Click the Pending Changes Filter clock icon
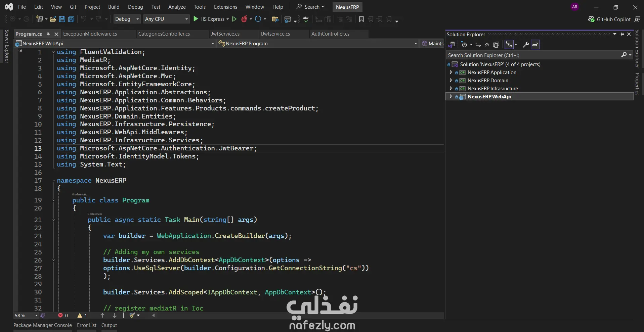Image resolution: width=644 pixels, height=332 pixels. point(464,45)
